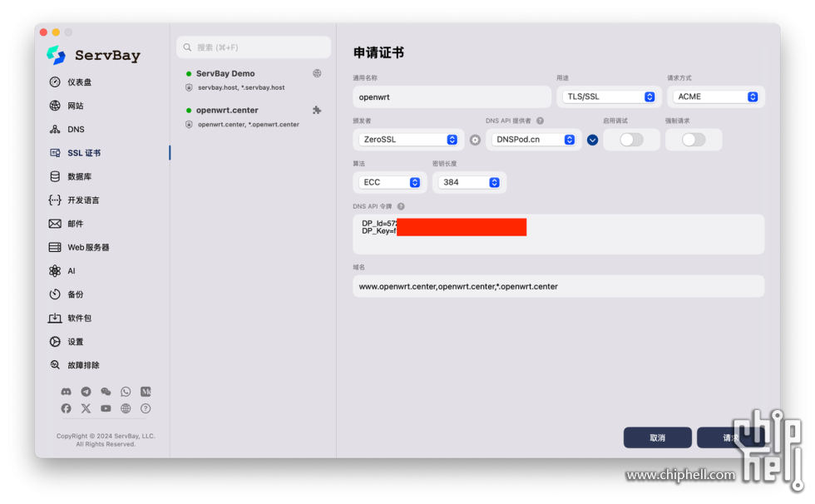Click the help question mark in sidebar footer
The width and height of the screenshot is (815, 504).
tap(146, 408)
